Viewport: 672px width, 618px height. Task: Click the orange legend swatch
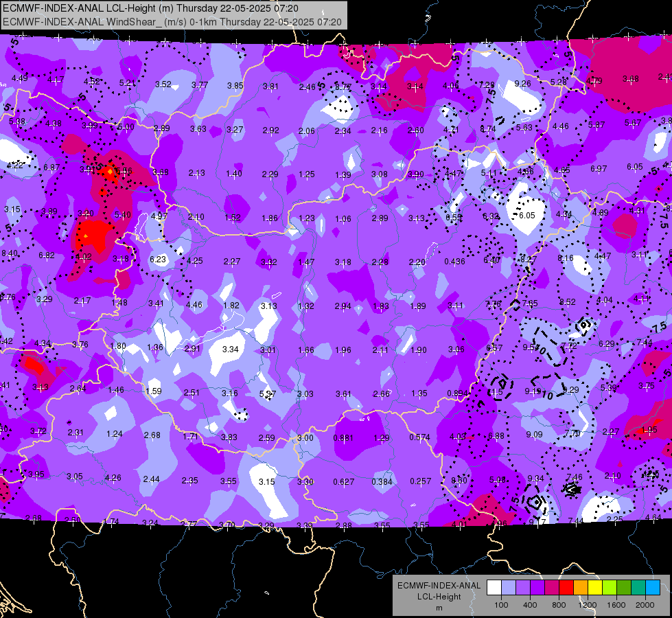[581, 588]
